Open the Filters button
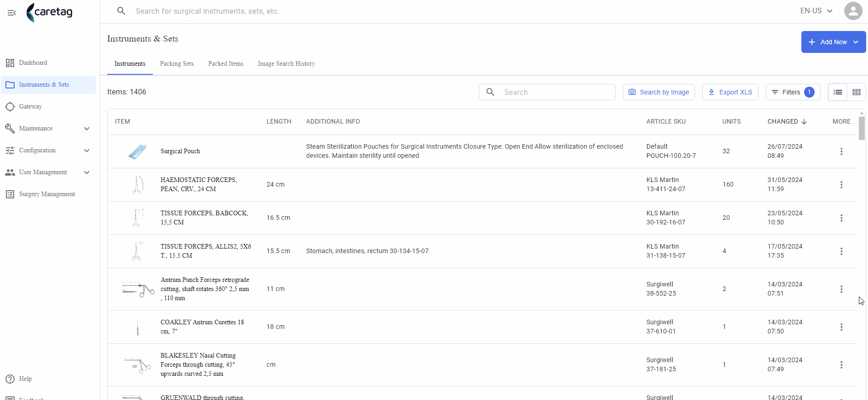 tap(793, 92)
